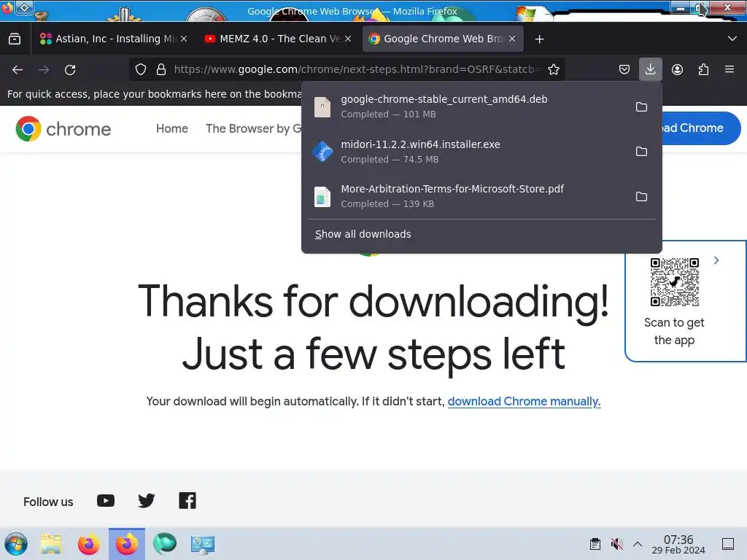Open midori-11.2.2.win64.installer.exe download entry
Image resolution: width=747 pixels, height=560 pixels.
coord(467,152)
